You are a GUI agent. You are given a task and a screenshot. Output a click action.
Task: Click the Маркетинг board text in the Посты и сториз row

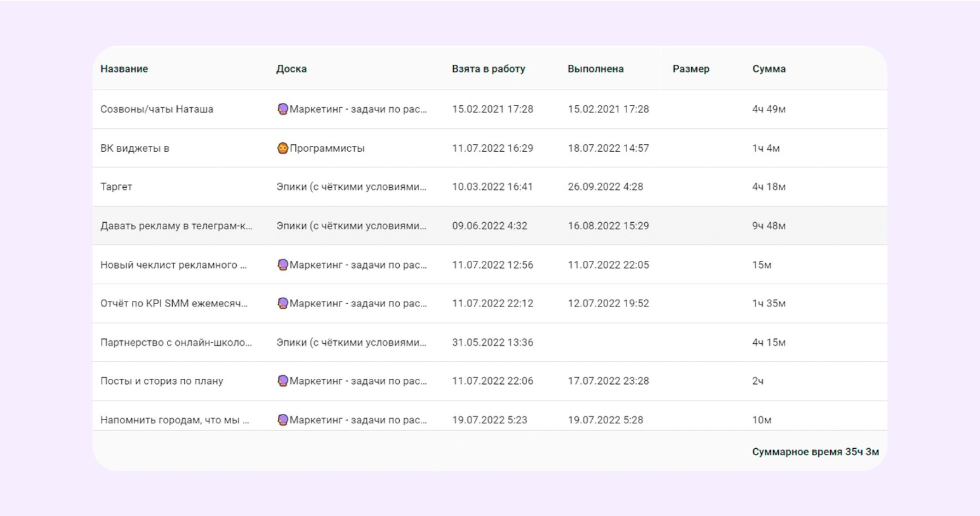[x=358, y=381]
